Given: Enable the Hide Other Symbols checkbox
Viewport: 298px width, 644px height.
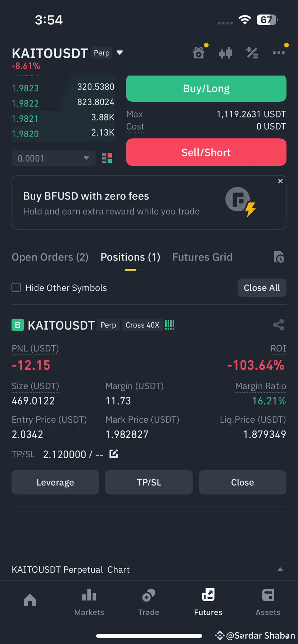Looking at the screenshot, I should (x=16, y=287).
